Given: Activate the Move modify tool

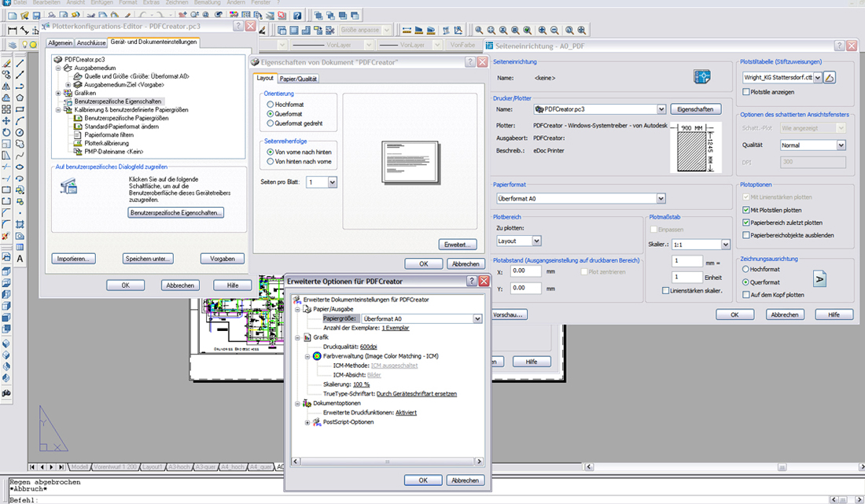Looking at the screenshot, I should tap(6, 121).
